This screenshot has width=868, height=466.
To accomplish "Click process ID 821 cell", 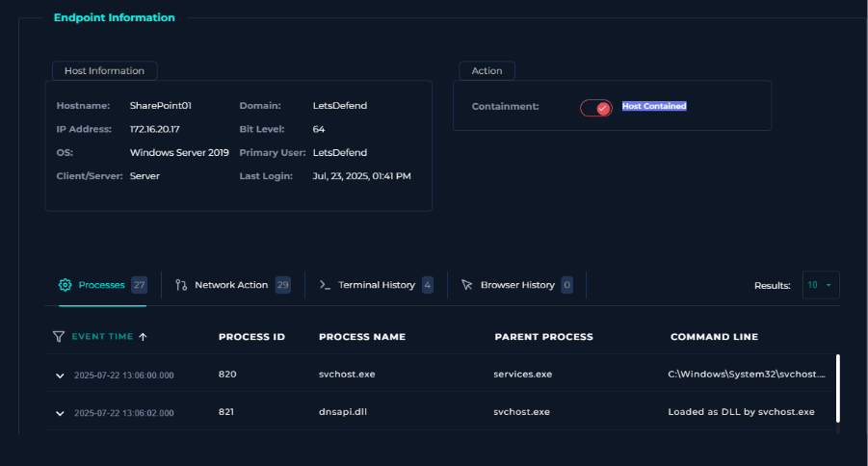I will click(225, 412).
